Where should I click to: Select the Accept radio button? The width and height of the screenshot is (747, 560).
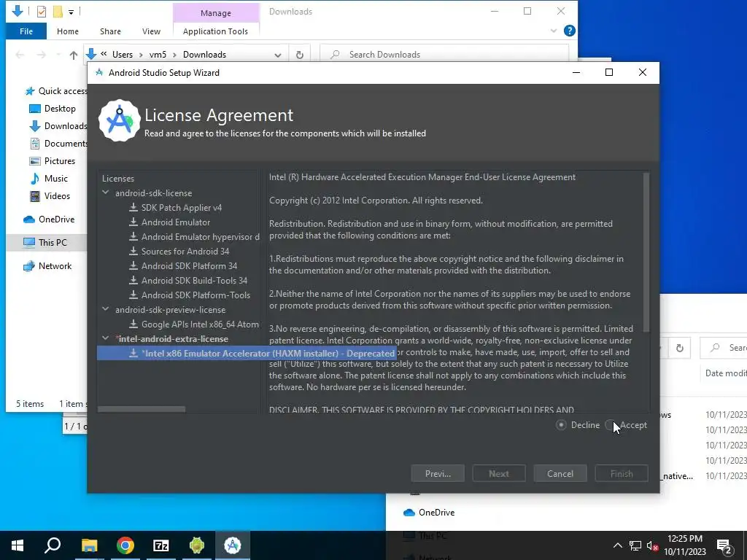click(611, 425)
